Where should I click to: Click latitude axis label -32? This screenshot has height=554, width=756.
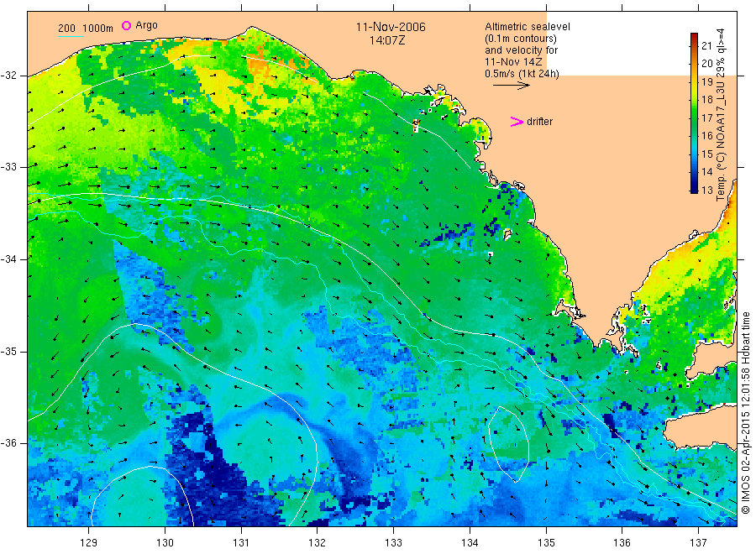point(8,76)
